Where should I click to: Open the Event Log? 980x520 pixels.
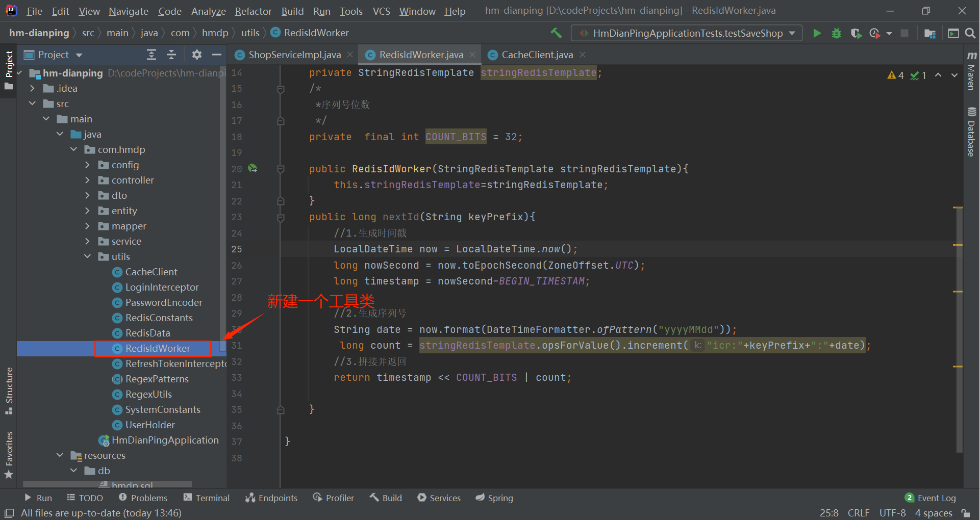[931, 498]
